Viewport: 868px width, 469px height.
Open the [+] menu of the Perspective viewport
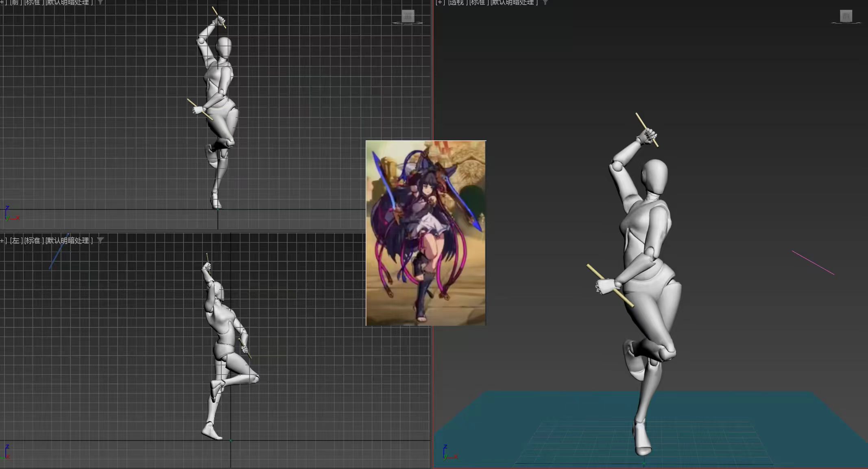pos(440,2)
